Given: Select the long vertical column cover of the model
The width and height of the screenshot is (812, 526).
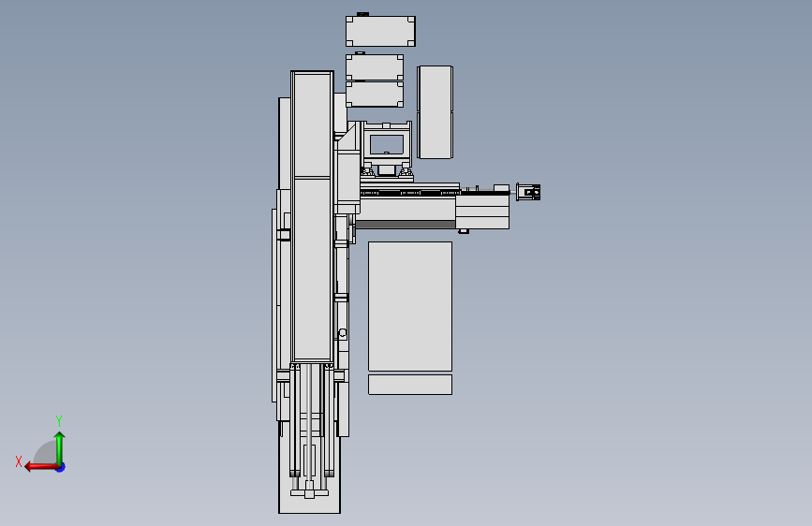Looking at the screenshot, I should pos(312,216).
